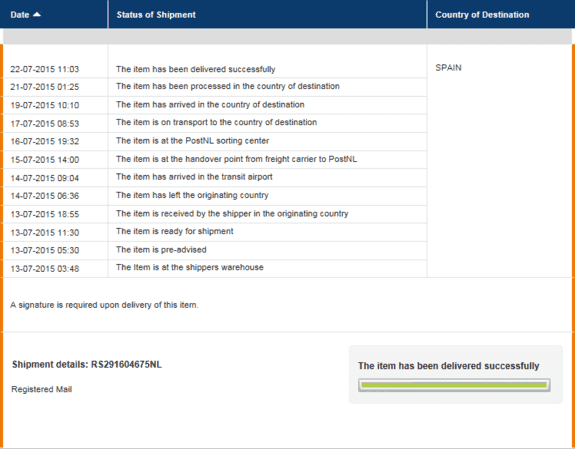Click date 21-07-2015 01:25
575x449 pixels.
click(44, 87)
